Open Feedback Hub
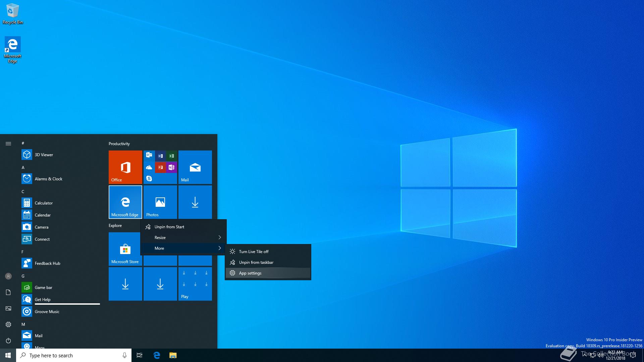Image resolution: width=644 pixels, height=362 pixels. pos(61,263)
